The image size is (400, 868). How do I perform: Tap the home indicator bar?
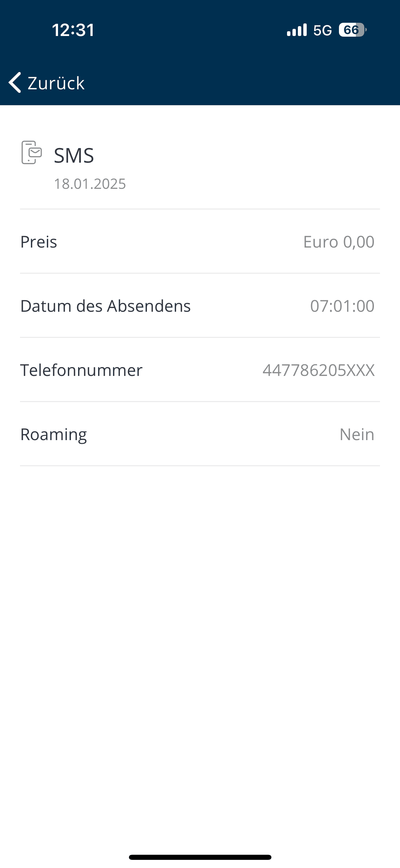(x=200, y=857)
